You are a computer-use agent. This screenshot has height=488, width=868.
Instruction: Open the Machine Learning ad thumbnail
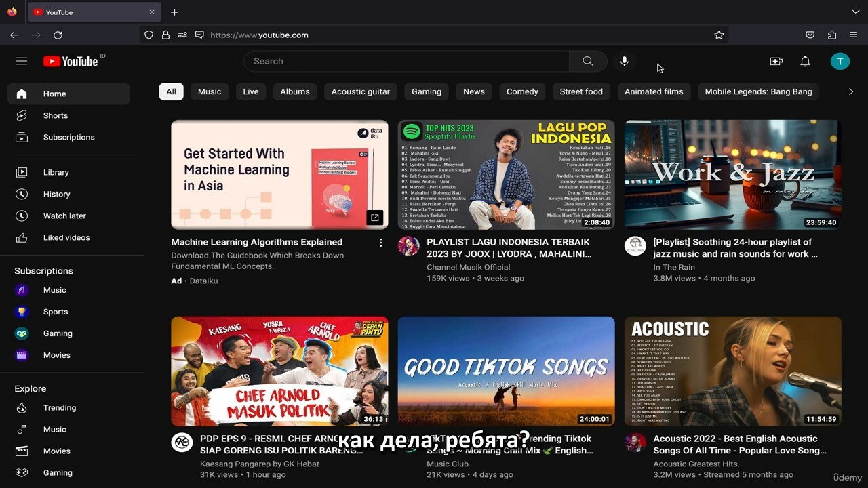[x=279, y=175]
